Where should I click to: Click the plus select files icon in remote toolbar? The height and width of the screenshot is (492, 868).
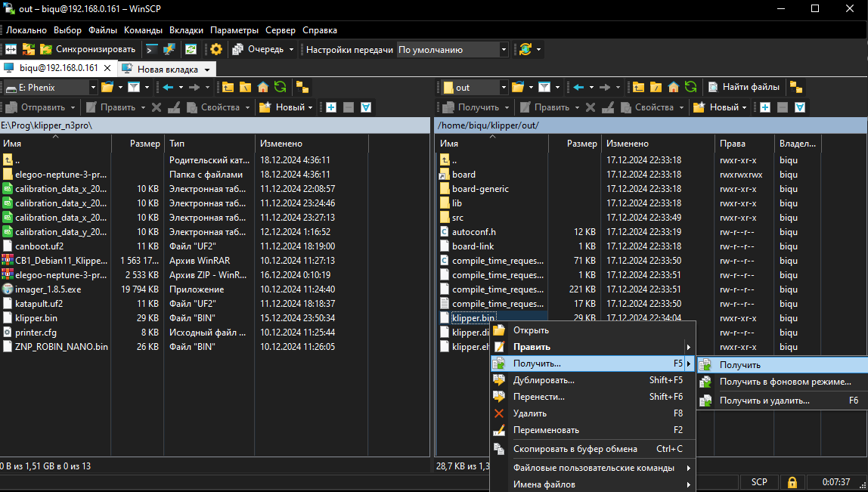pos(765,107)
